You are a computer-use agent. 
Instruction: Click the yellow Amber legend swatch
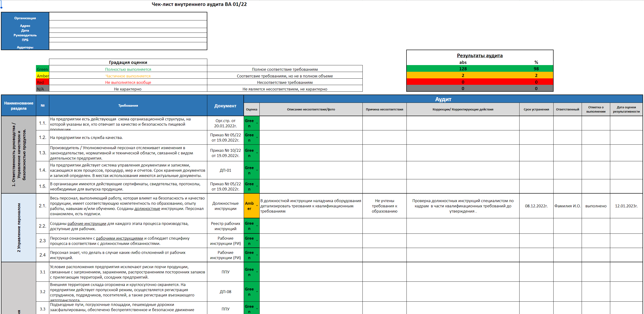[x=42, y=76]
